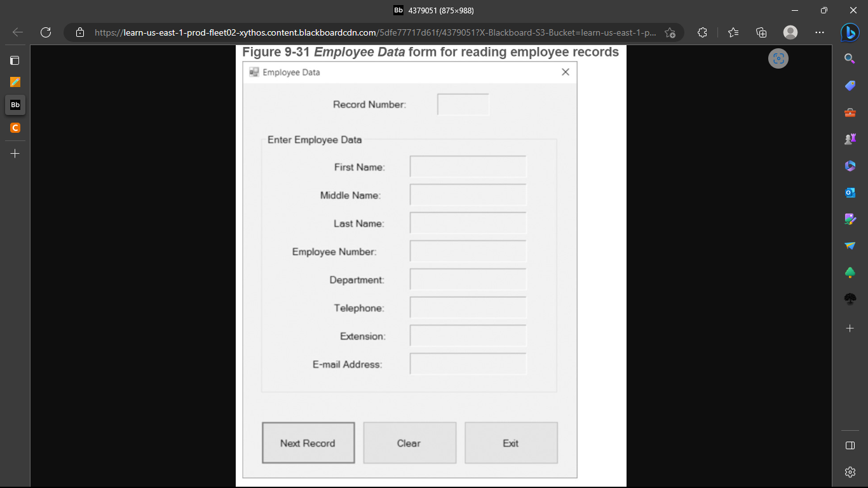Open the Extensions puzzle icon
868x488 pixels.
(702, 32)
